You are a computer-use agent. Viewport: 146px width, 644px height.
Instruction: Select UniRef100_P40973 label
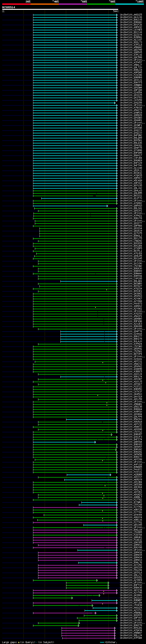tap(131, 304)
